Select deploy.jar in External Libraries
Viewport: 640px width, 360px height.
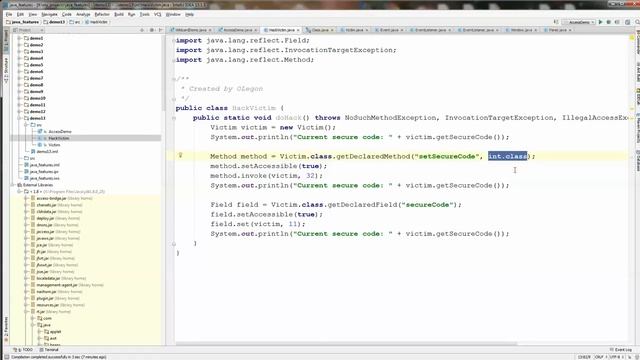click(45, 218)
